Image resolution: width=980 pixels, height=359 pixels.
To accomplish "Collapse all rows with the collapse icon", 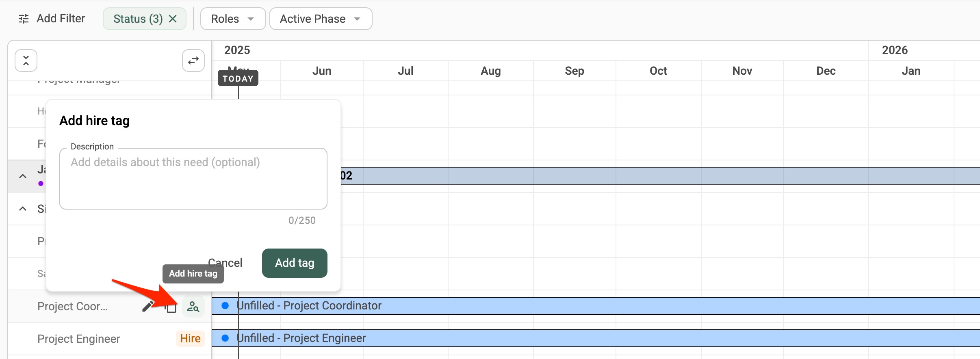I will (x=26, y=61).
